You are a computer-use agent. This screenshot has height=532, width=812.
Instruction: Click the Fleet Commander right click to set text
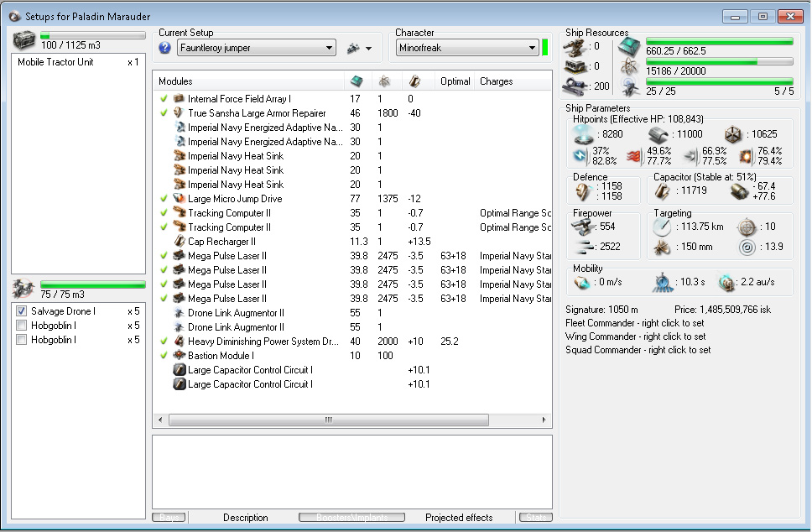pos(635,323)
